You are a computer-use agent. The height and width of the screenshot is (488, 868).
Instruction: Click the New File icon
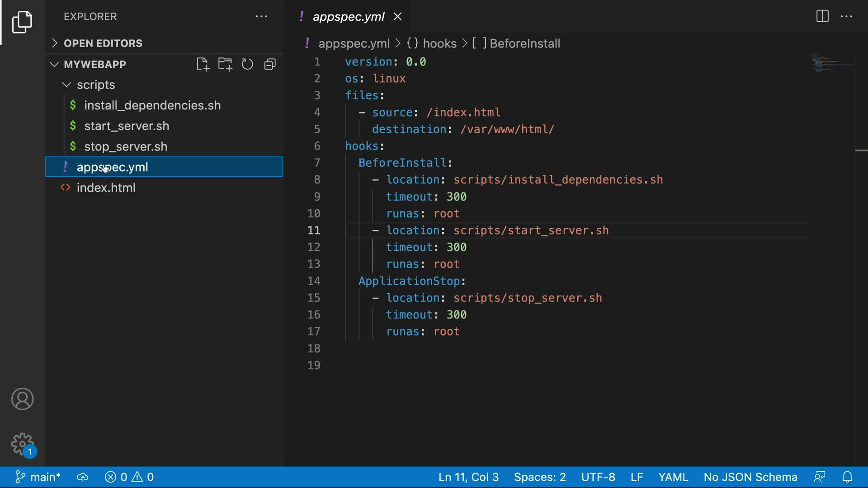pos(203,65)
